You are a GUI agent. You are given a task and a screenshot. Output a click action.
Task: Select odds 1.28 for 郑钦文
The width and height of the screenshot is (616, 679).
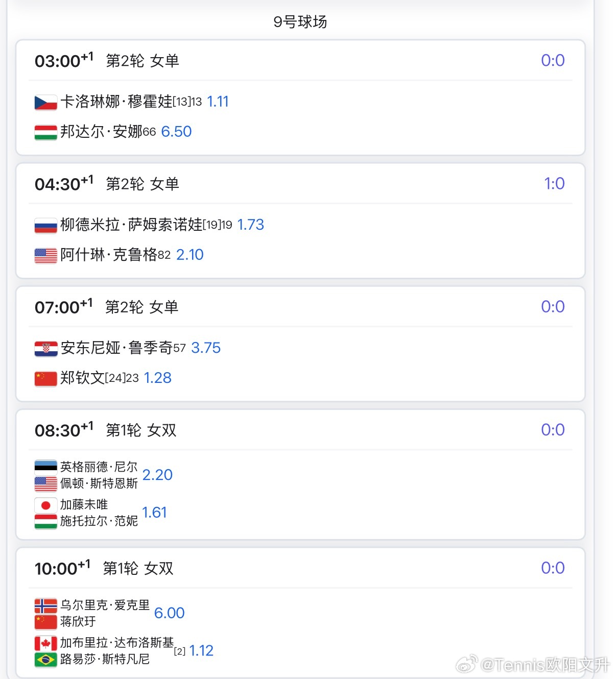157,378
